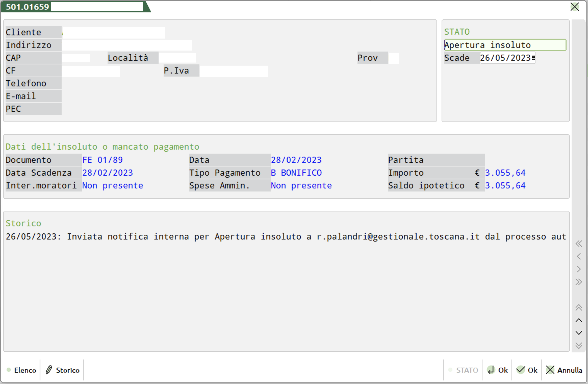Click the double-up chevron scroll icon
Screen dimensions: 588x384
(579, 307)
